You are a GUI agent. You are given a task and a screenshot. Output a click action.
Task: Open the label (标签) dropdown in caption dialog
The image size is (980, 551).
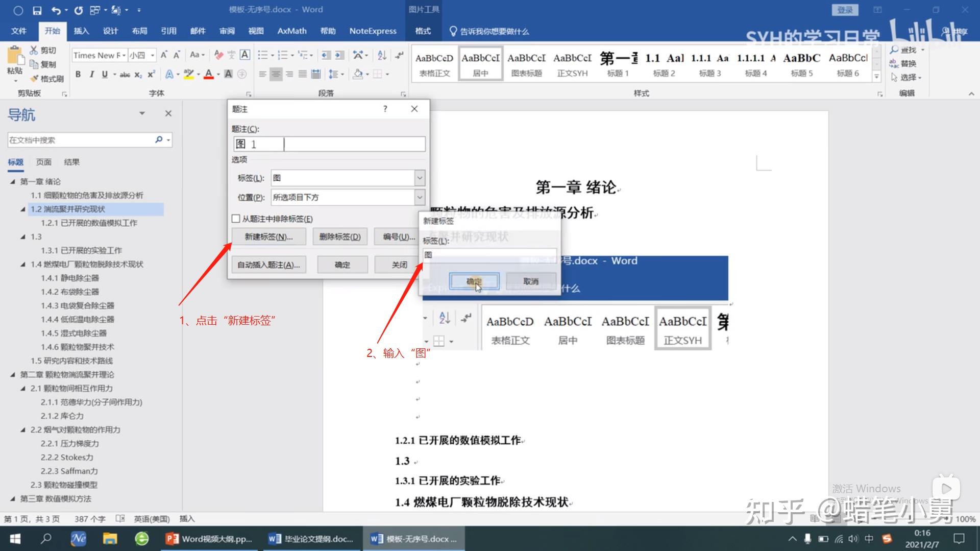[420, 178]
